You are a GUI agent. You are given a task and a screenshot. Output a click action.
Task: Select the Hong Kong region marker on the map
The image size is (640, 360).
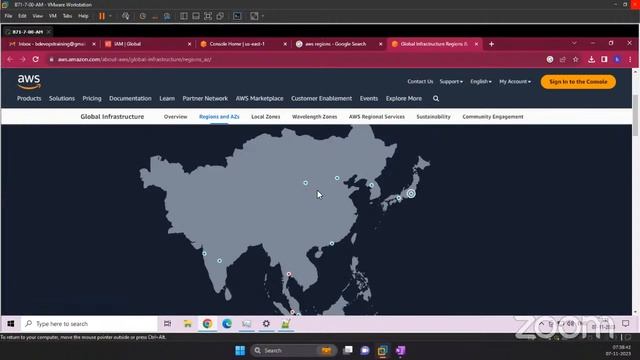click(332, 243)
